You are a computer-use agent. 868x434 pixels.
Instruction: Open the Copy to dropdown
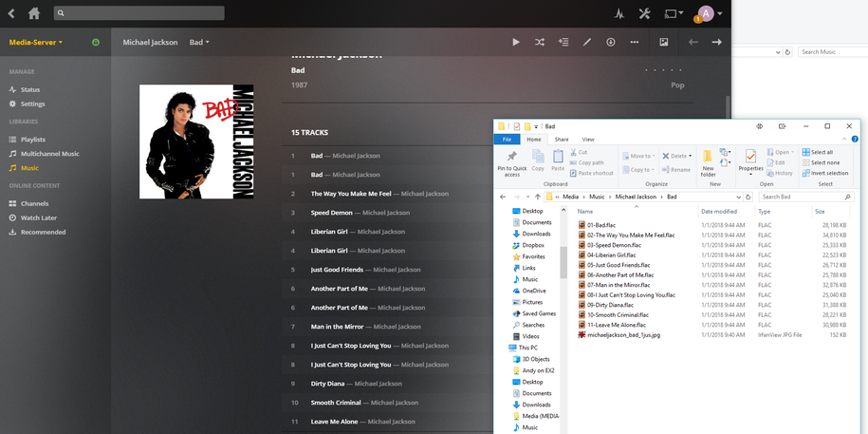(638, 170)
